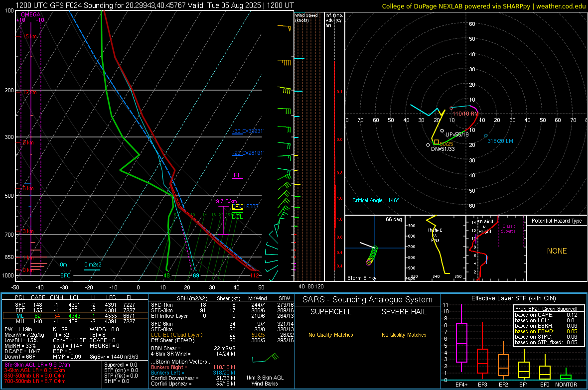Click the maxT = 114F value
588x390 pixels.
pos(67,346)
